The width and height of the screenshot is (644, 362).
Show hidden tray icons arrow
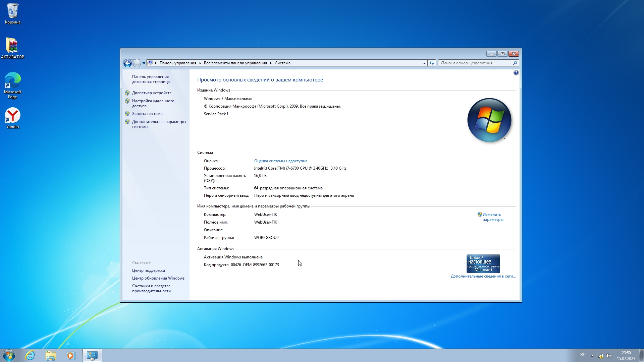(x=592, y=356)
